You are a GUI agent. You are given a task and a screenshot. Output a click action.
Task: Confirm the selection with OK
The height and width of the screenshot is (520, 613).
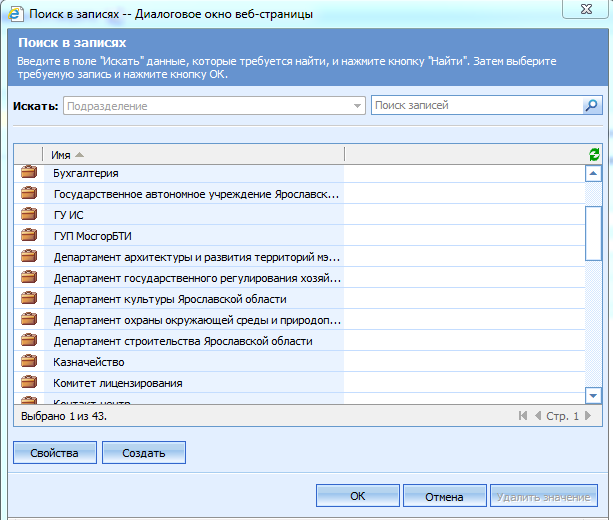click(x=357, y=496)
